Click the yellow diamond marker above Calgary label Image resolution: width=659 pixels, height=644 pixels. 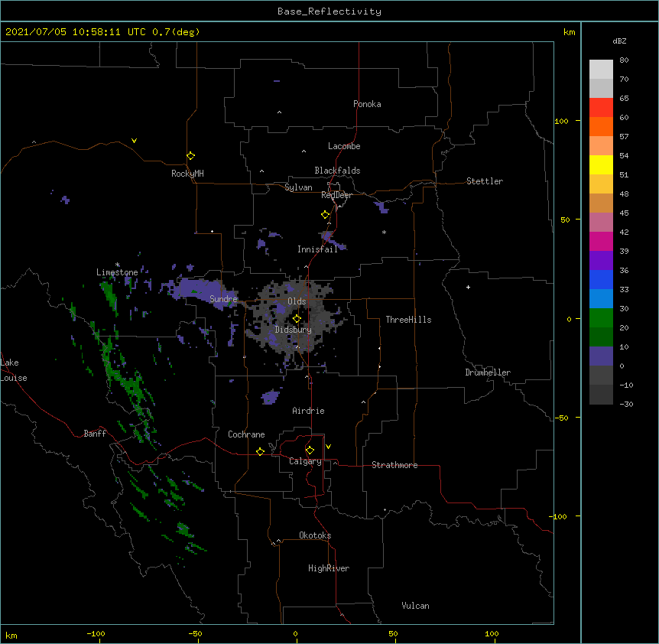coord(310,450)
